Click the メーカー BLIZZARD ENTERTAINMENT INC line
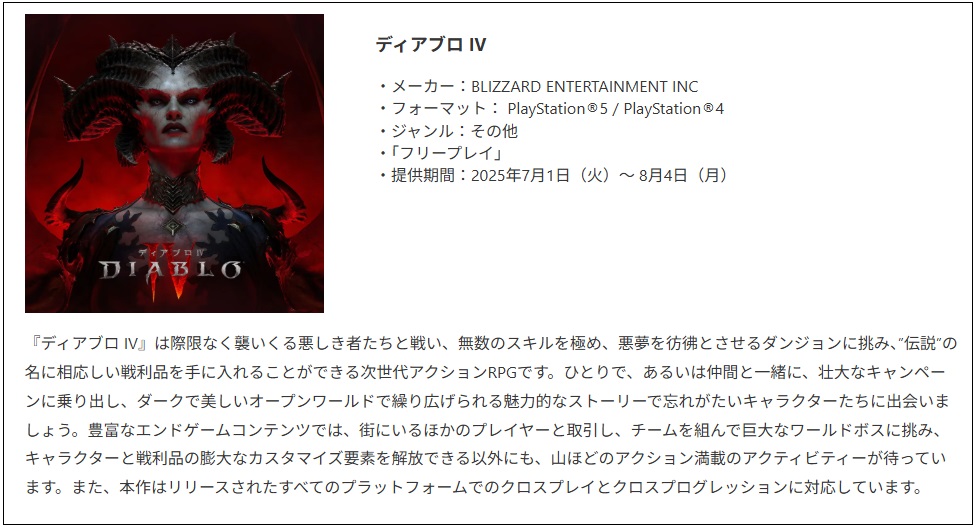This screenshot has height=527, width=976. coord(538,86)
